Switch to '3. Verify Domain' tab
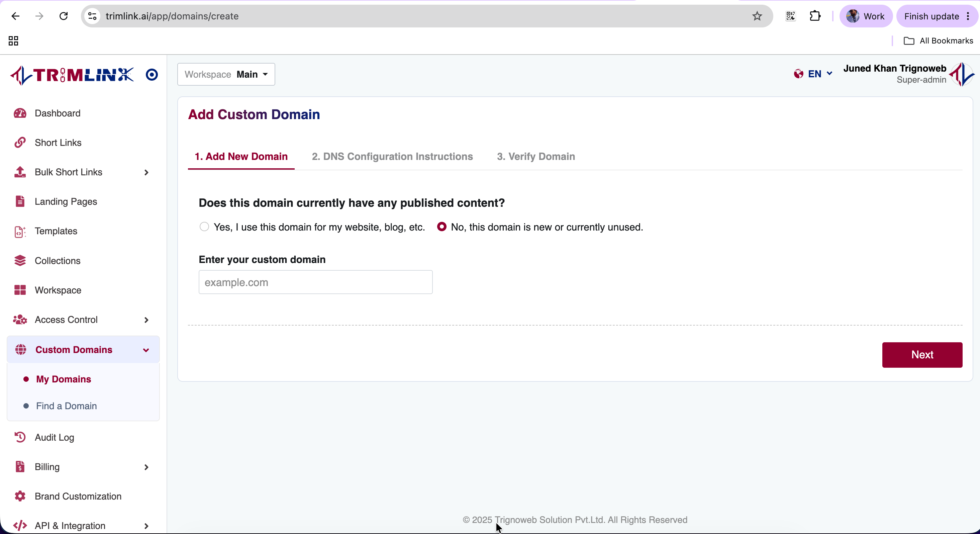The width and height of the screenshot is (980, 534). tap(535, 157)
